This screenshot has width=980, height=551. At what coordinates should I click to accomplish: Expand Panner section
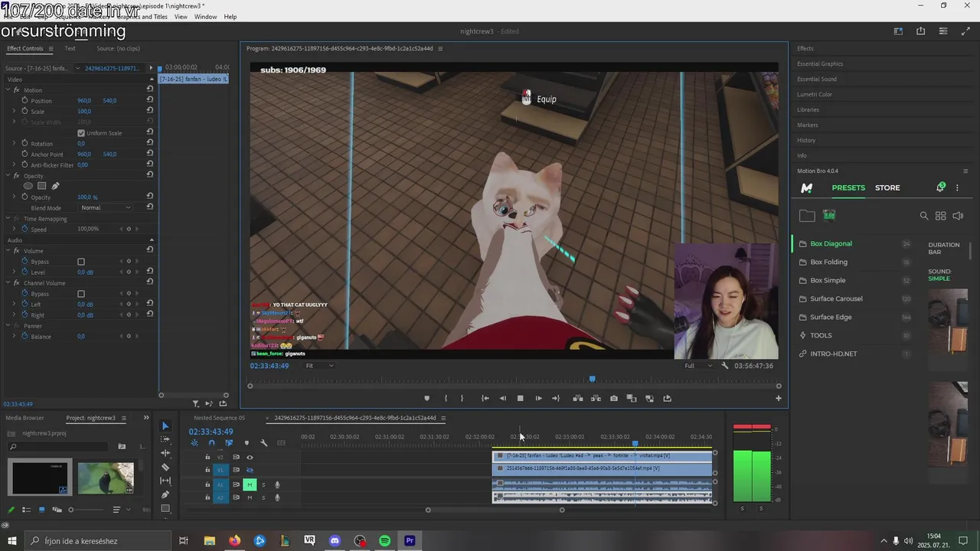click(x=8, y=326)
